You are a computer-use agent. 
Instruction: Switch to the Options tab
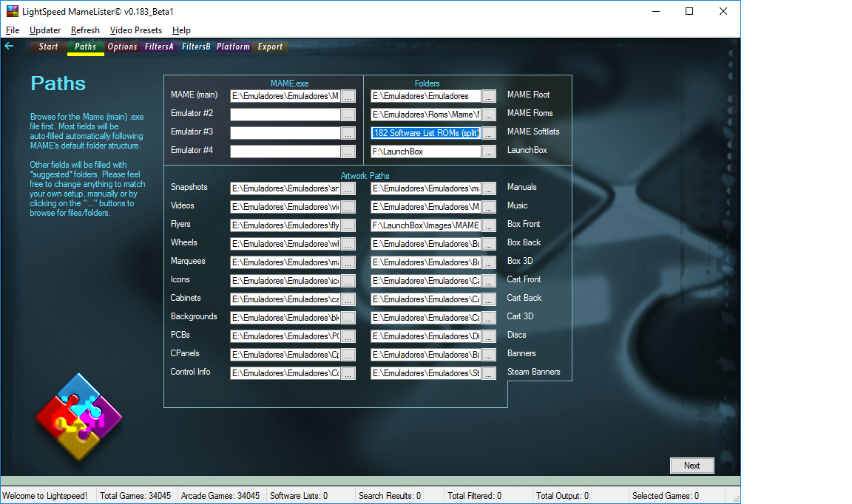(x=122, y=47)
